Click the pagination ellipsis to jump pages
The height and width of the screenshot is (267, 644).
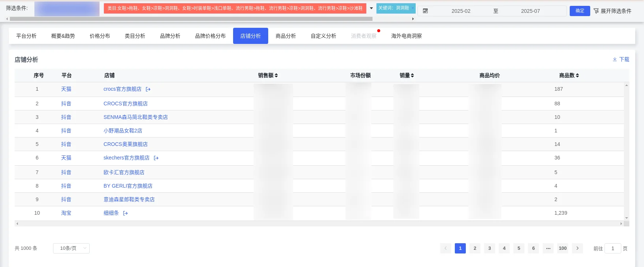[548, 248]
